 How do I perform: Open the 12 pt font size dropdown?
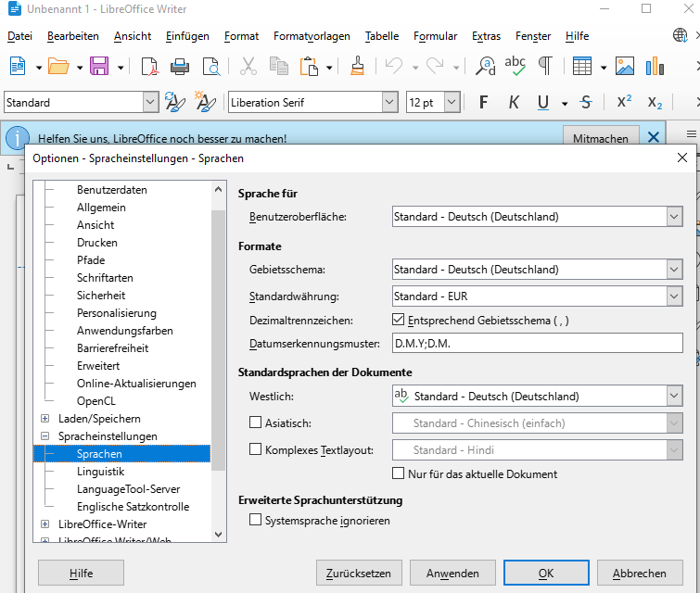[x=452, y=102]
